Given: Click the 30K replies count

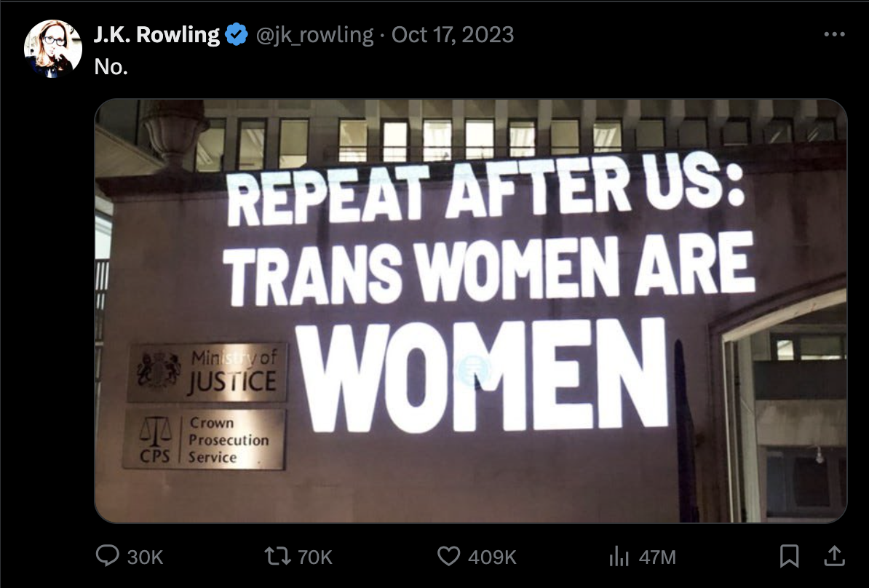Looking at the screenshot, I should [x=146, y=557].
